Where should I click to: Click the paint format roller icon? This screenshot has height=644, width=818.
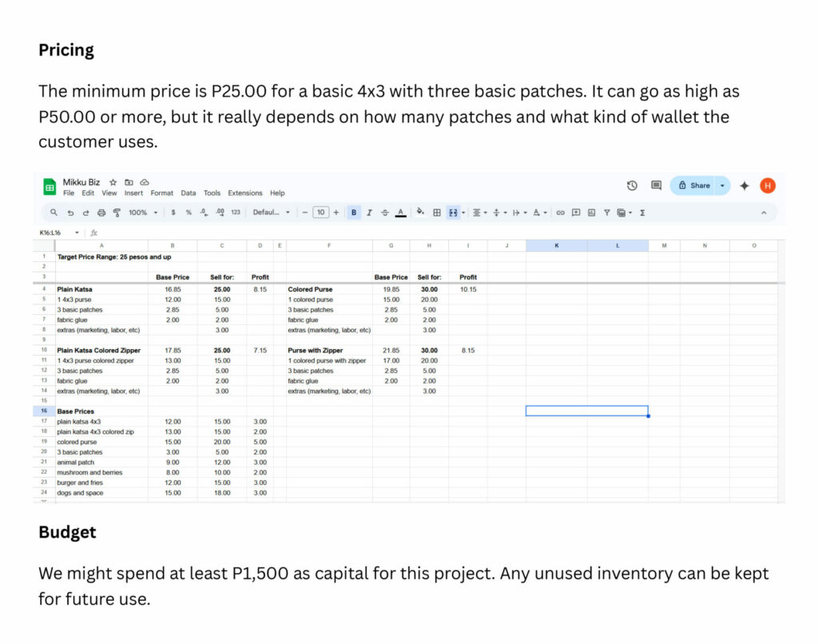click(x=117, y=213)
